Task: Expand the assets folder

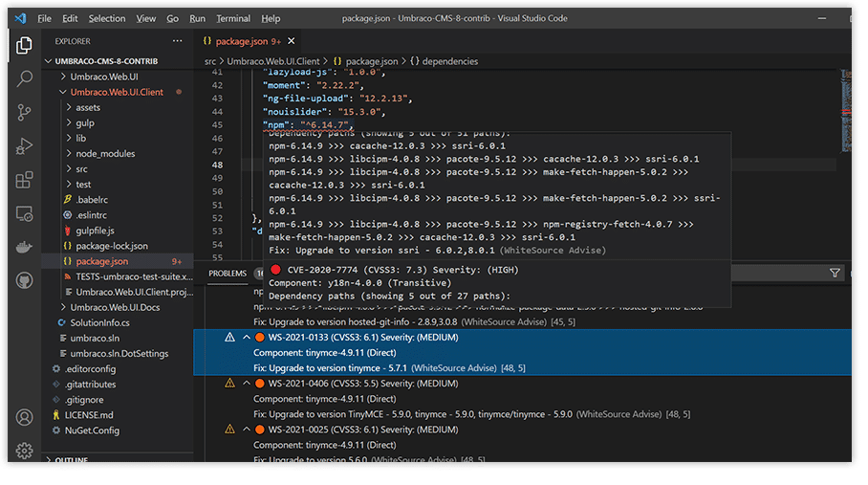Action: pyautogui.click(x=69, y=107)
